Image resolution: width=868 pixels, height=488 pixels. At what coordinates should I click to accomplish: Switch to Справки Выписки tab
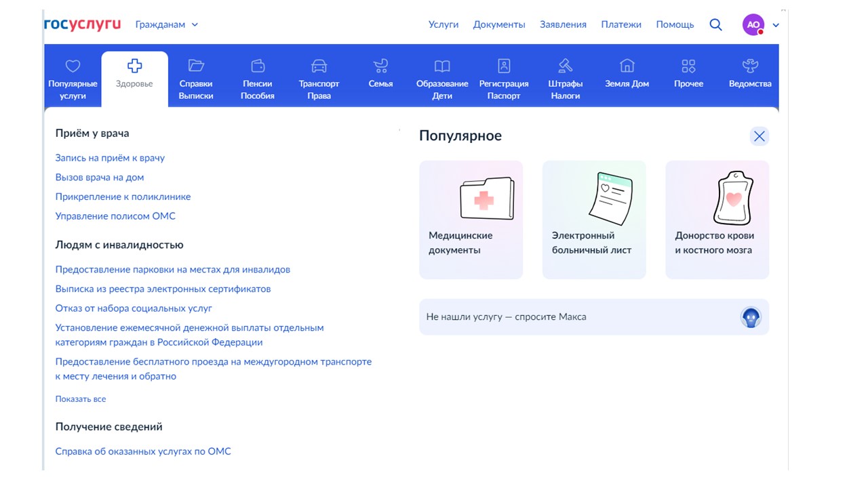(196, 79)
